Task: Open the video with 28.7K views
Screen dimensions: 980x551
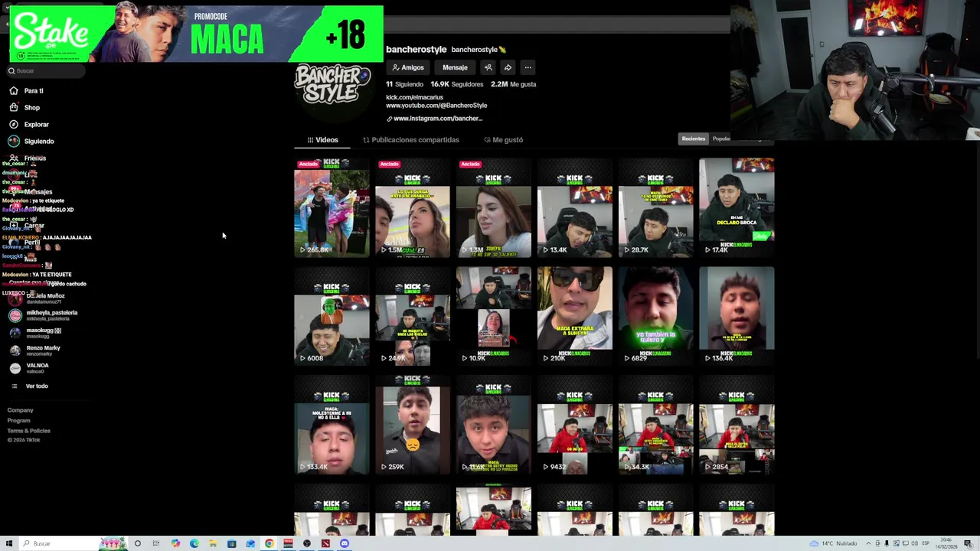Action: (656, 207)
